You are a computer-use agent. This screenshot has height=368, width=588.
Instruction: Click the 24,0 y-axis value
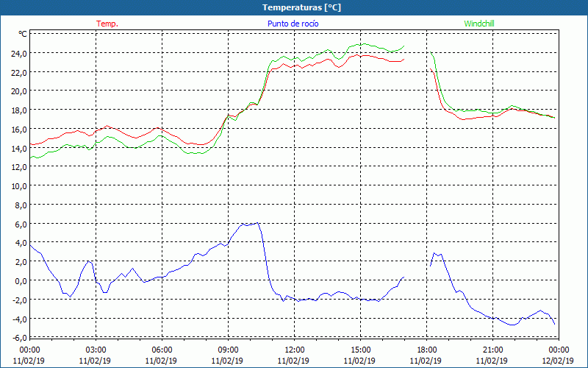19,53
